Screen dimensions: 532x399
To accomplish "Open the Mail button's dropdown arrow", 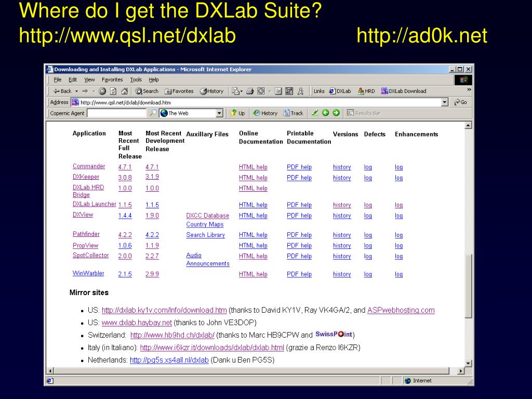I will point(241,91).
